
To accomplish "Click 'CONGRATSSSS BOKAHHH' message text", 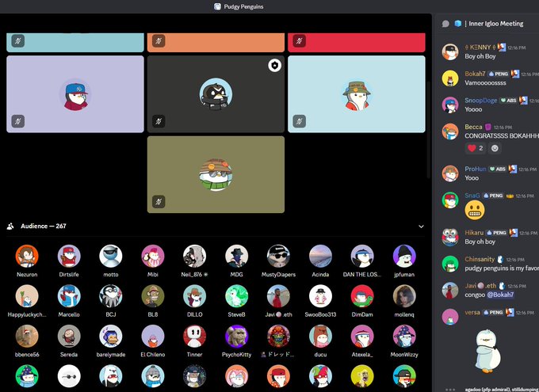I will click(502, 136).
